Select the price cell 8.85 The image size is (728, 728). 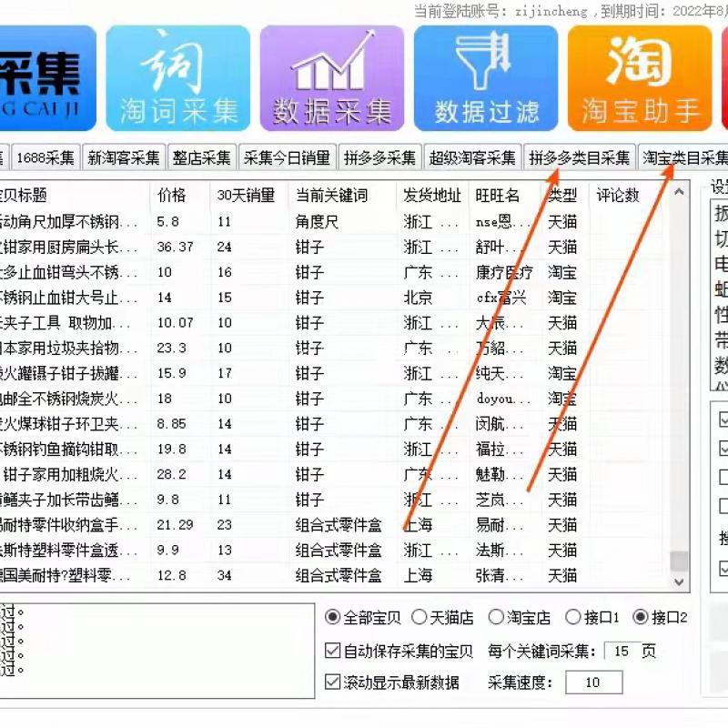(x=171, y=424)
